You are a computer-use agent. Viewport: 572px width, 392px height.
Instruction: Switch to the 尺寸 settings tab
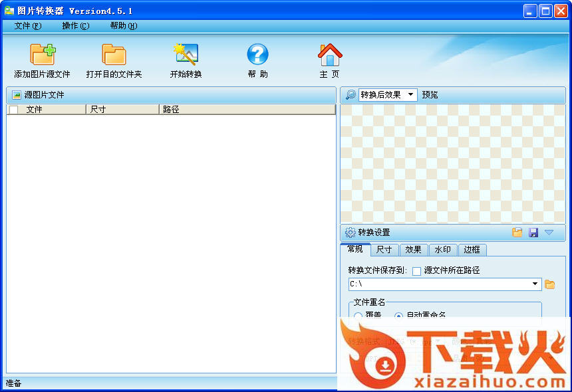pos(384,250)
